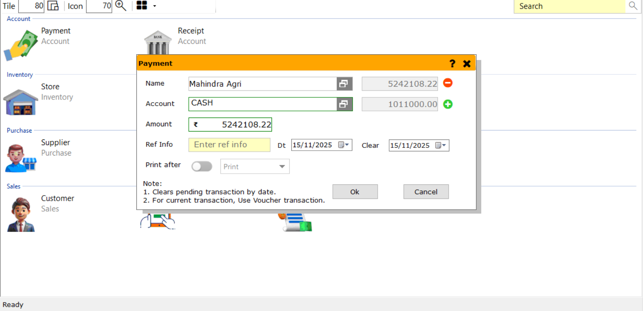Viewport: 644px width, 311px height.
Task: Click the Ref Info input field
Action: click(230, 145)
